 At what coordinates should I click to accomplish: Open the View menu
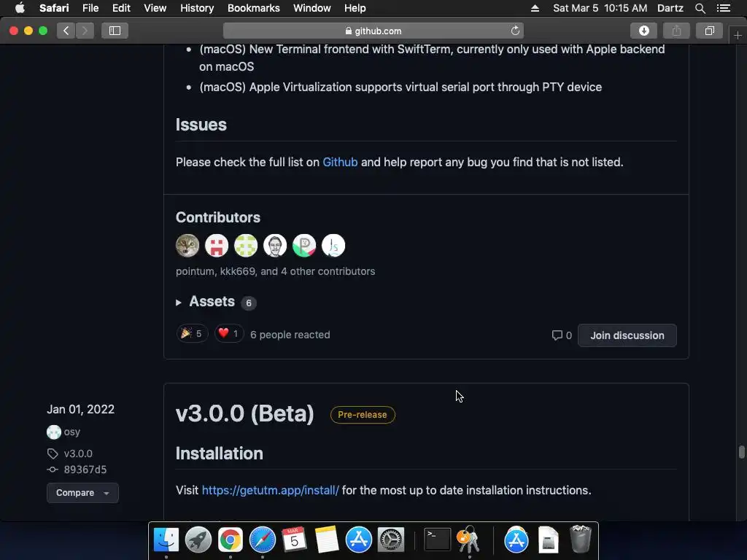point(155,8)
